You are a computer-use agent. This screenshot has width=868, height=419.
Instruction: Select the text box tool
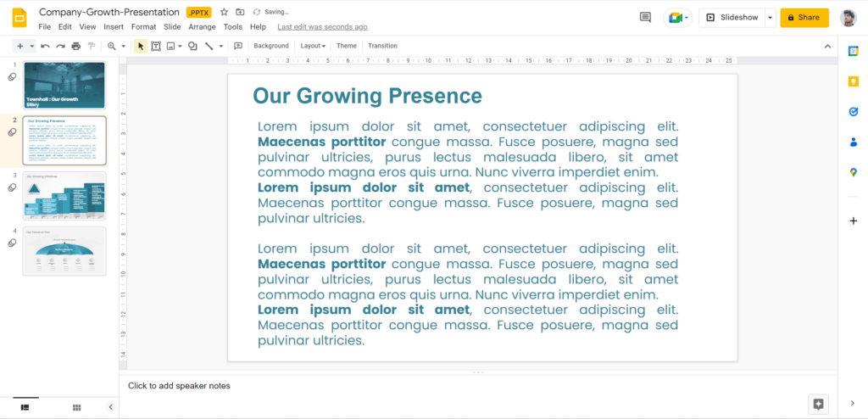(156, 46)
